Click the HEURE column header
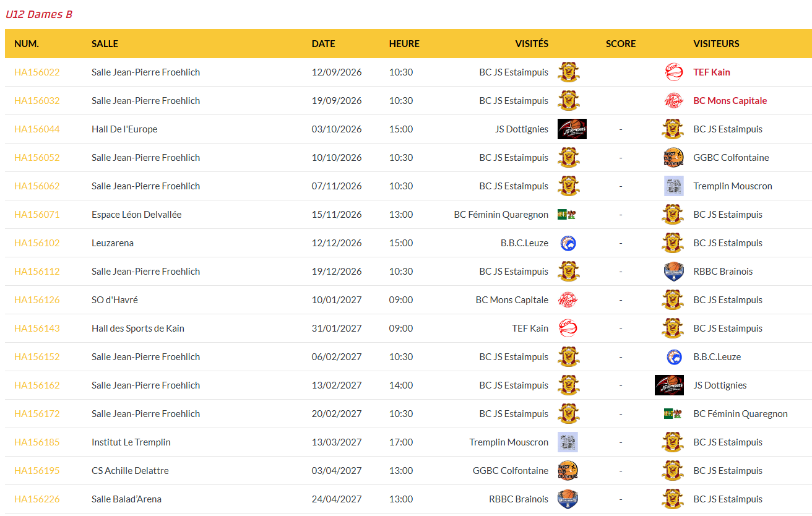Viewport: 812px width, 516px height. point(404,44)
